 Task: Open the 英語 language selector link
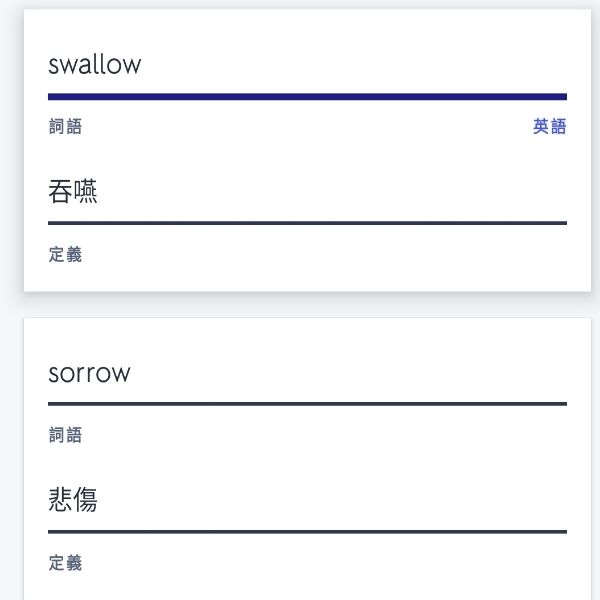[549, 127]
